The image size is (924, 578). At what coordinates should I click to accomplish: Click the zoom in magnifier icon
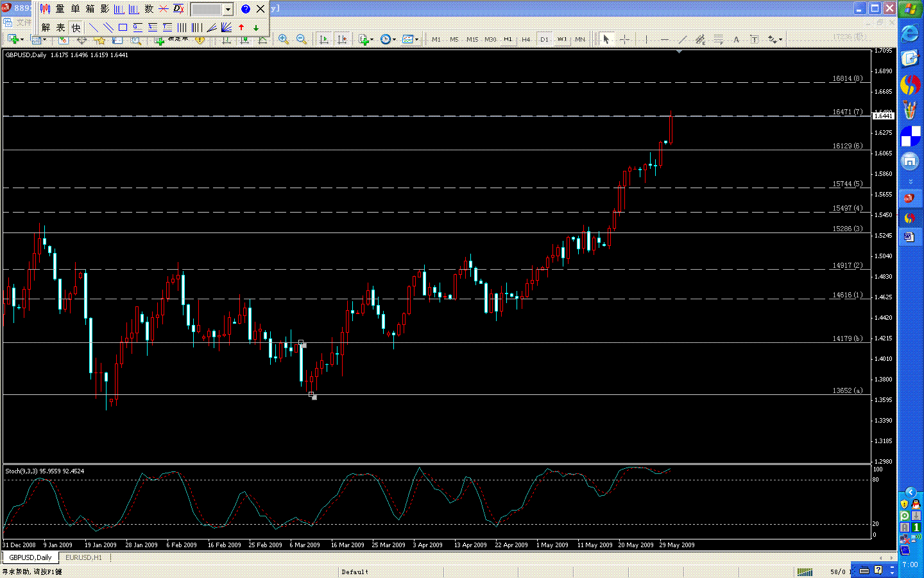[284, 40]
